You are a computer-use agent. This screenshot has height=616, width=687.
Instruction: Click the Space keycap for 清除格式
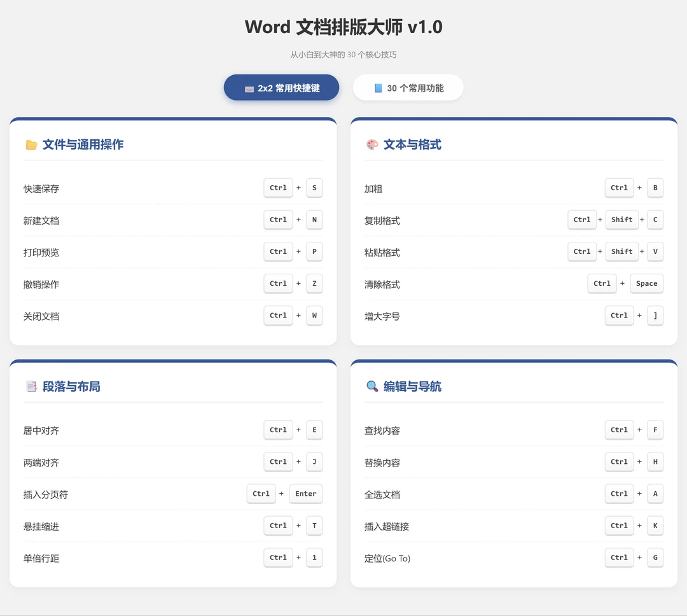tap(647, 284)
